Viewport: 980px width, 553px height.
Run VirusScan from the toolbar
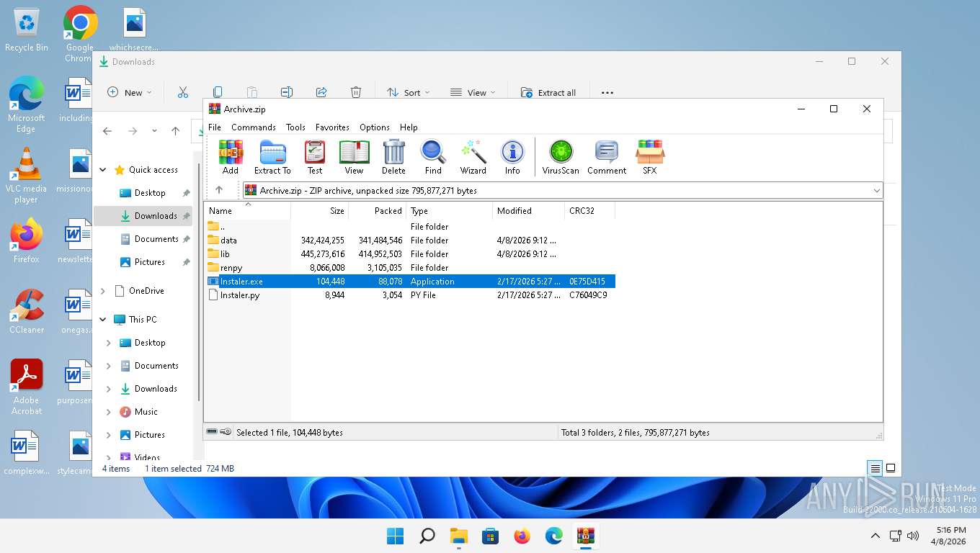click(x=561, y=158)
